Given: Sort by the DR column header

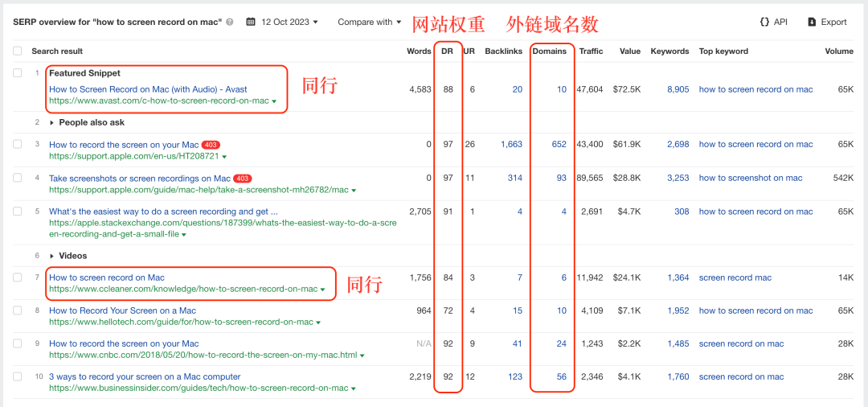Looking at the screenshot, I should [447, 51].
